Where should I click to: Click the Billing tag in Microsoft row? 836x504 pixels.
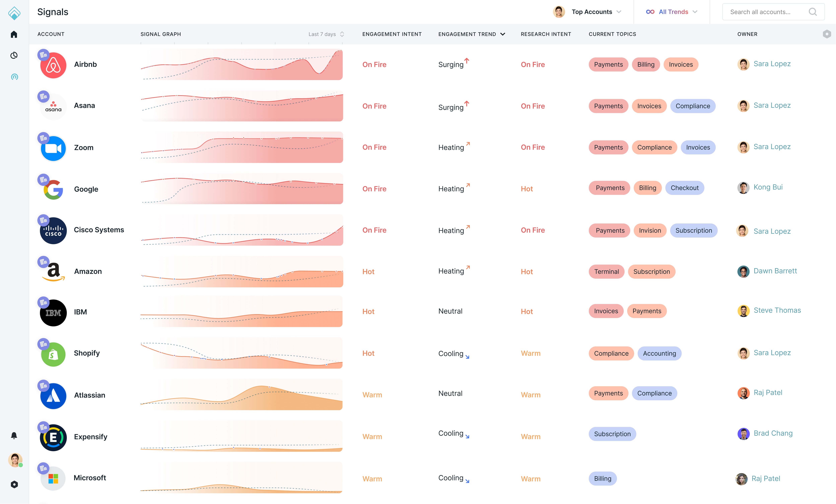click(x=603, y=479)
